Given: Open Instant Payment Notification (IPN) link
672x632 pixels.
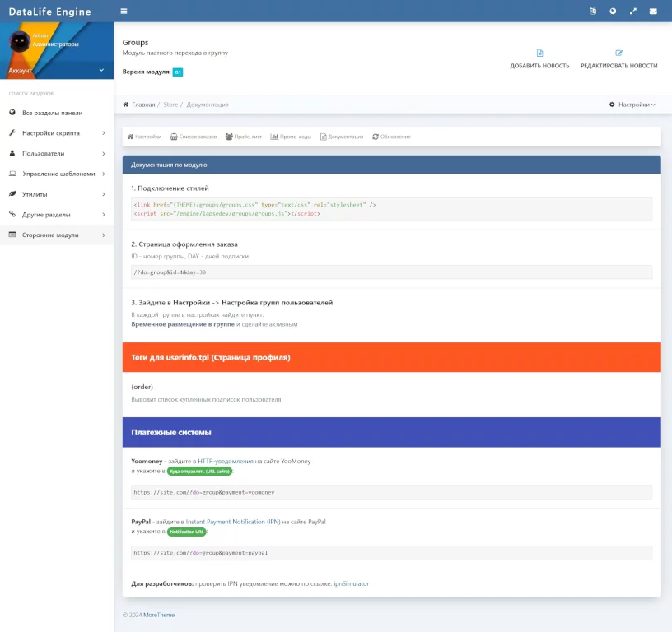Looking at the screenshot, I should [233, 522].
